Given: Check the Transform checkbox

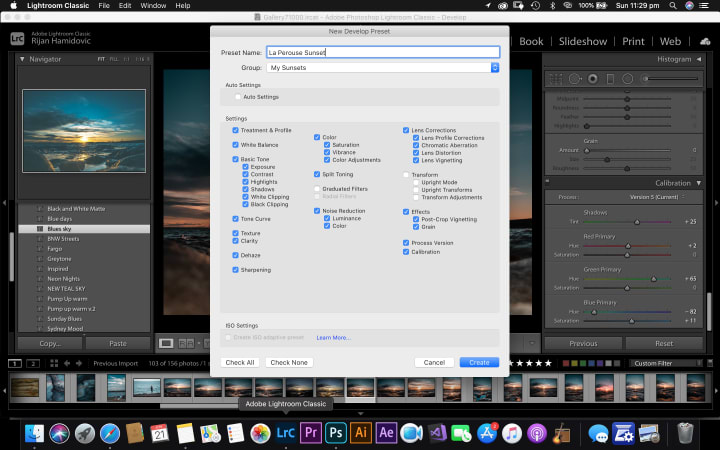Looking at the screenshot, I should click(406, 175).
